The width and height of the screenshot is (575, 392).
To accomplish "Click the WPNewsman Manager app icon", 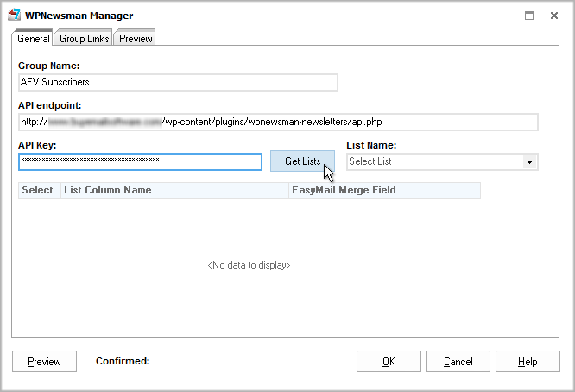I will pyautogui.click(x=15, y=15).
